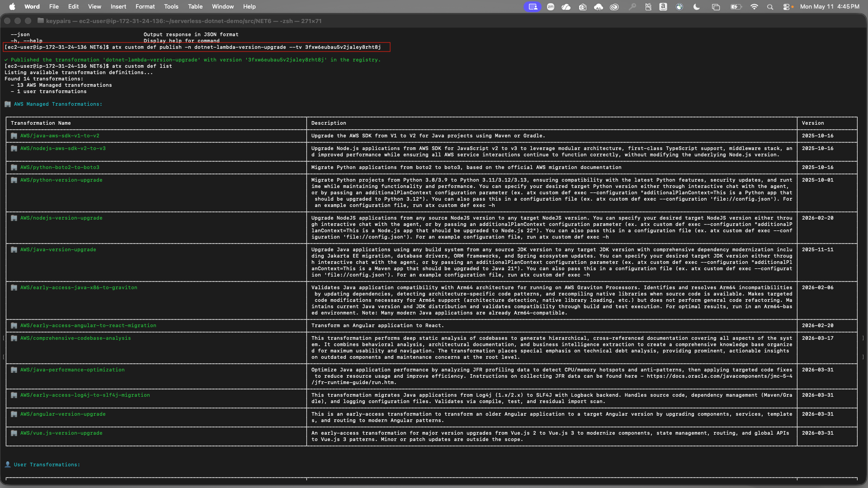Click the AWS/java-performance-optimization name

tap(72, 370)
